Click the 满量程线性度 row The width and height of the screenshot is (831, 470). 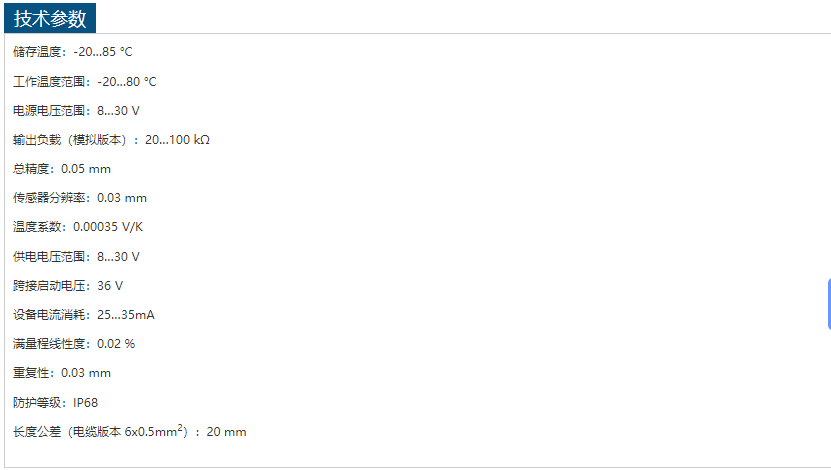74,344
